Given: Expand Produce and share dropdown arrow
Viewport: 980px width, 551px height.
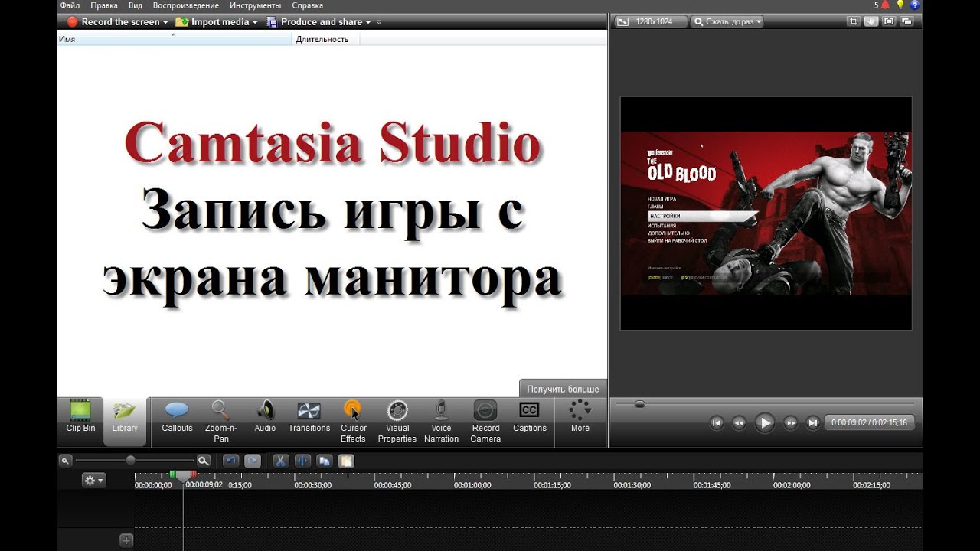Looking at the screenshot, I should click(x=368, y=22).
